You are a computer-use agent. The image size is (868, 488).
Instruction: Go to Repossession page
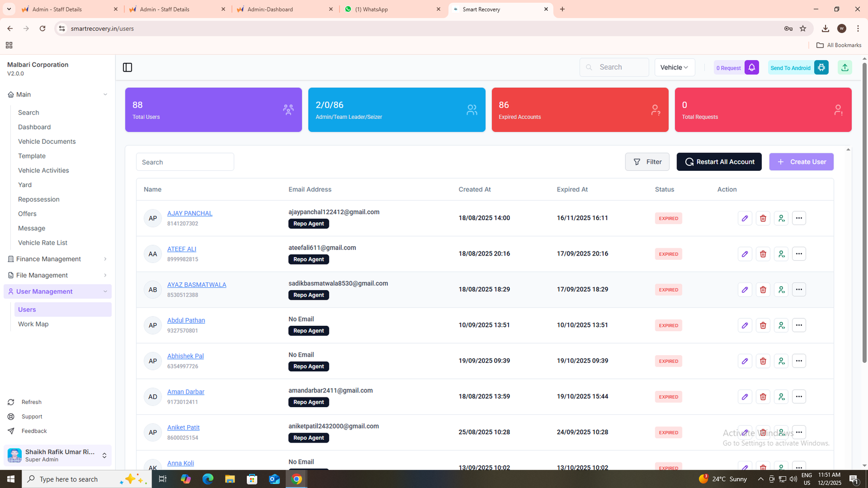click(39, 200)
